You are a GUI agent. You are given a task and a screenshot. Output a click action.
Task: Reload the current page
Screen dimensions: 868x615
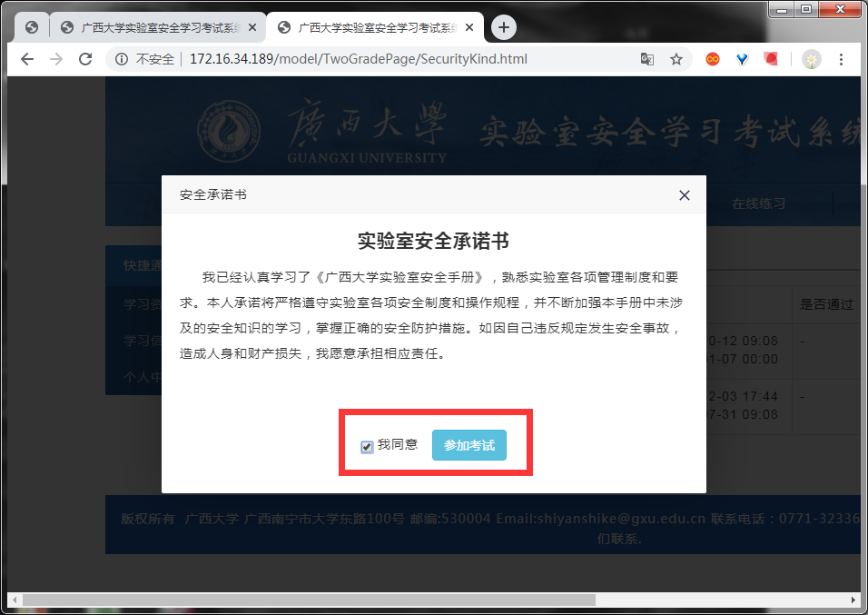pyautogui.click(x=85, y=59)
